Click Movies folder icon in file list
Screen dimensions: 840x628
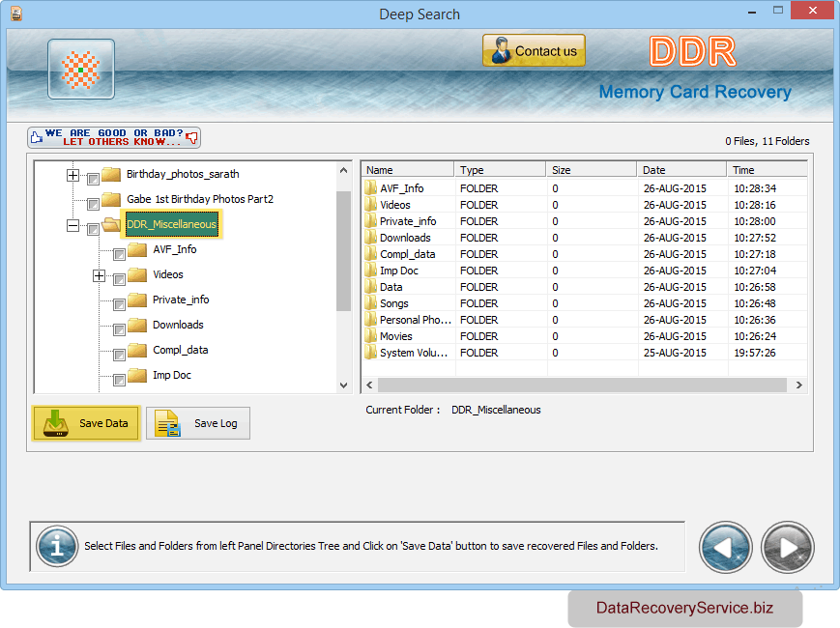click(x=370, y=336)
